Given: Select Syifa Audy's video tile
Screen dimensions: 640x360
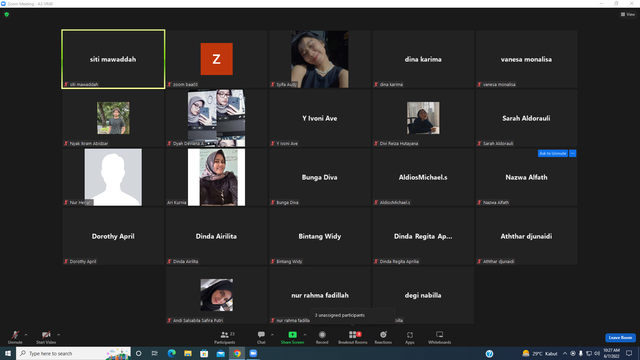Looking at the screenshot, I should point(320,59).
